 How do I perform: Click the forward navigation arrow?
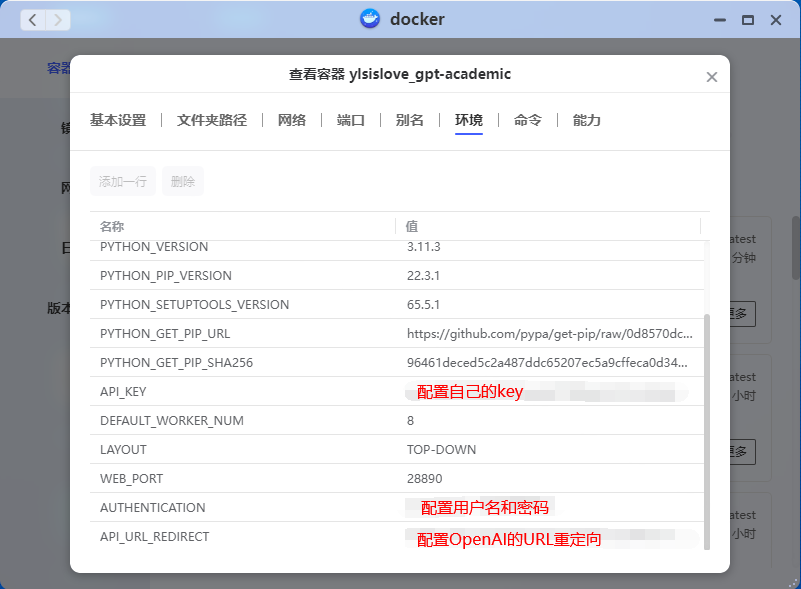coord(58,19)
